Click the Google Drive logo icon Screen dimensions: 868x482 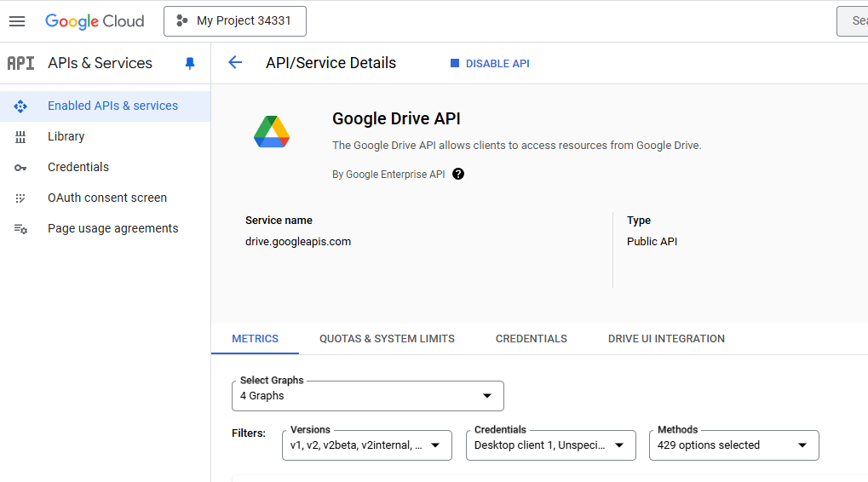tap(272, 132)
